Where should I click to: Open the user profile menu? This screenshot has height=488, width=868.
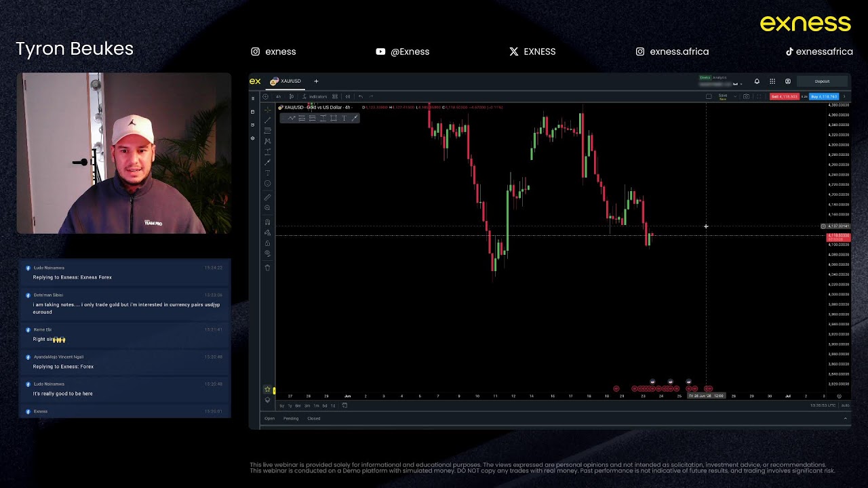tap(788, 81)
